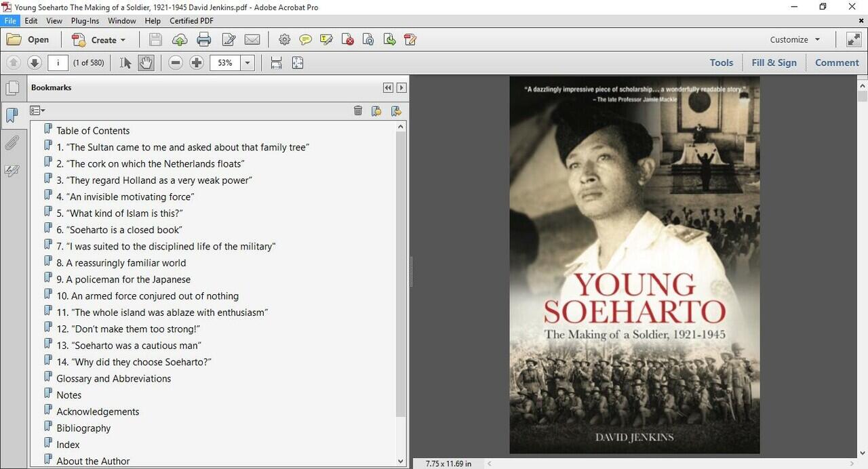Open bookmark "The cork on which the Netherlands floats"
Viewport: 868px width, 469px height.
click(x=151, y=164)
